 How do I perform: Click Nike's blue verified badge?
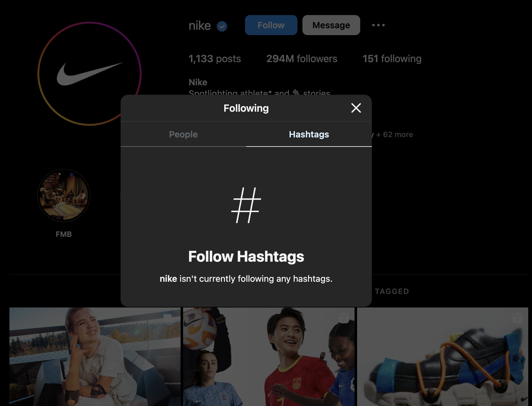[x=222, y=26]
